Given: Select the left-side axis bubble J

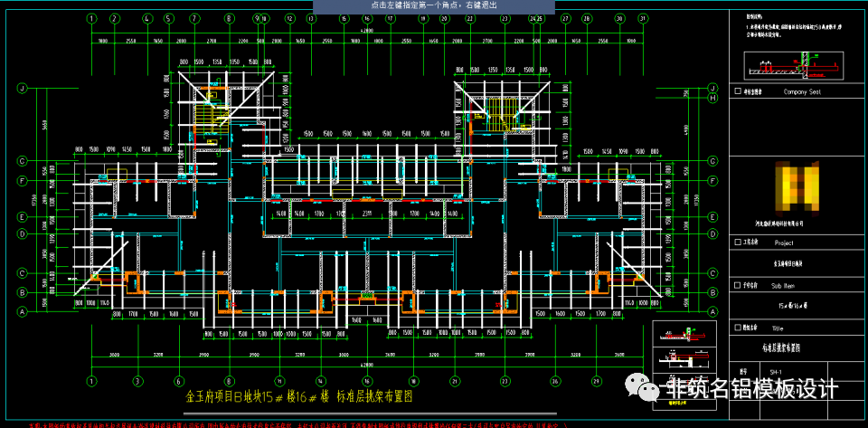Looking at the screenshot, I should [22, 88].
